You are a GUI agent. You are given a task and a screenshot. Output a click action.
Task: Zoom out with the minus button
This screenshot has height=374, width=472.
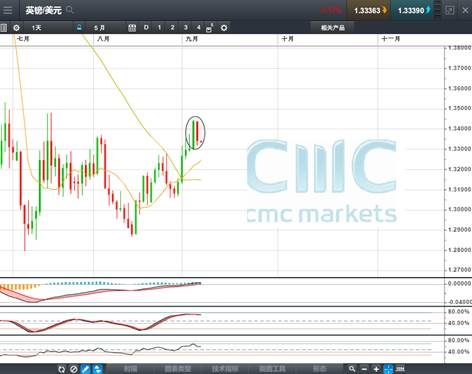tap(364, 369)
